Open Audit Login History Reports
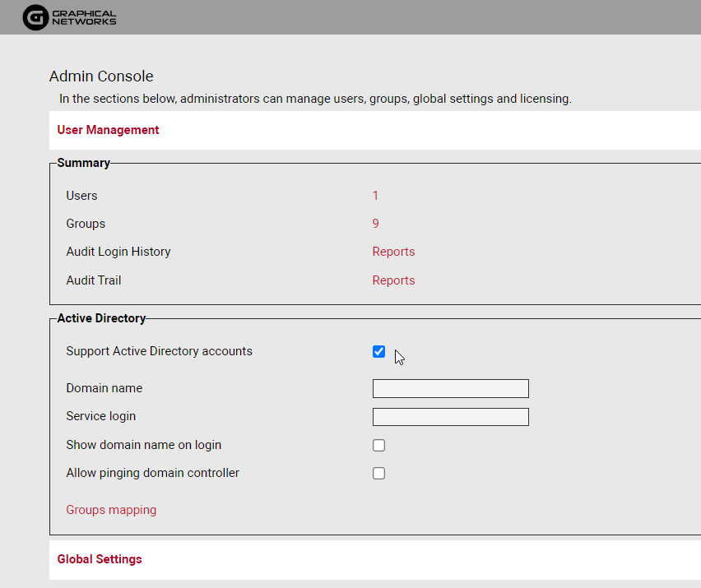This screenshot has height=588, width=701. pyautogui.click(x=393, y=252)
